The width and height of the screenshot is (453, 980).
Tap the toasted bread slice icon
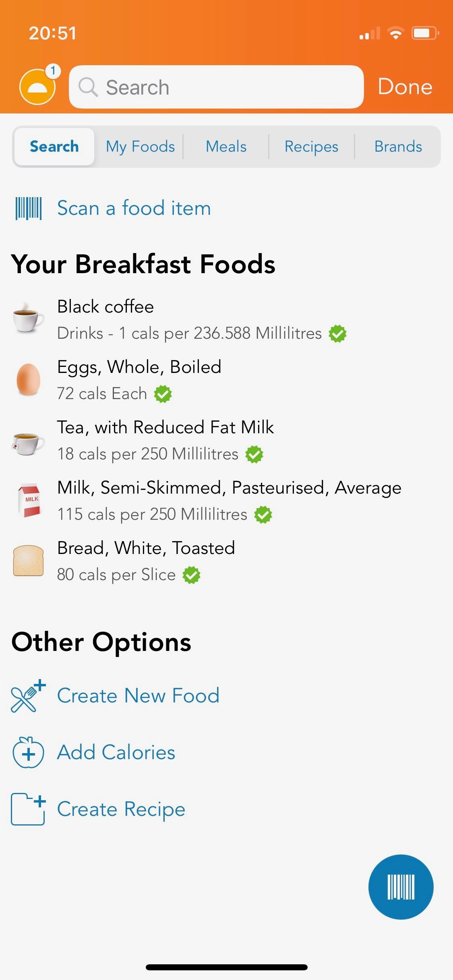(28, 560)
